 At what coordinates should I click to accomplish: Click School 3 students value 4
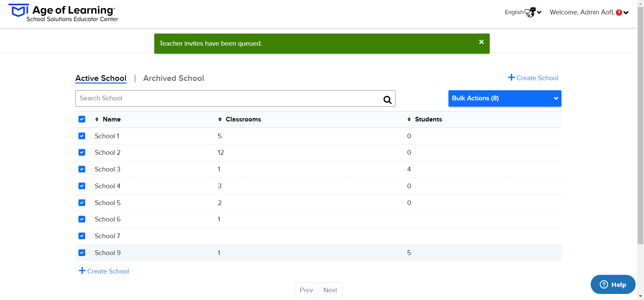coord(409,169)
